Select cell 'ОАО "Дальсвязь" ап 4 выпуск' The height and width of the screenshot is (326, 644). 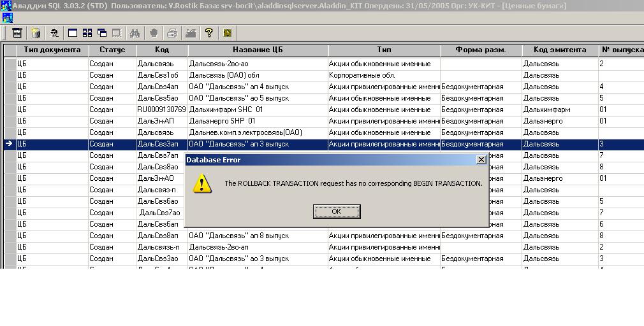[x=258, y=87]
